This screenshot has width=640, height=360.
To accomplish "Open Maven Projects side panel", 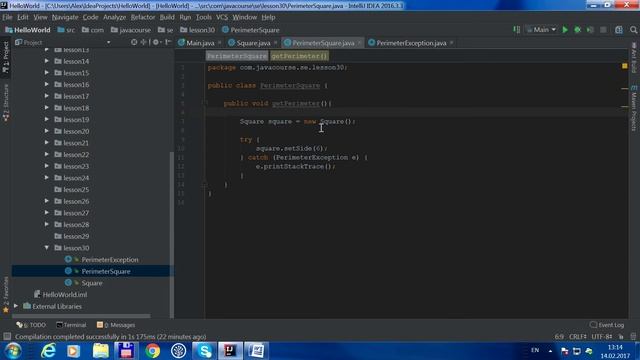I will pyautogui.click(x=634, y=109).
